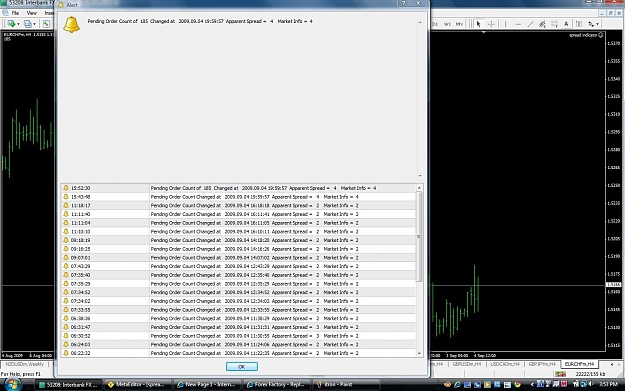The height and width of the screenshot is (391, 625).
Task: Select alert row 11:18:17
Action: [x=238, y=206]
